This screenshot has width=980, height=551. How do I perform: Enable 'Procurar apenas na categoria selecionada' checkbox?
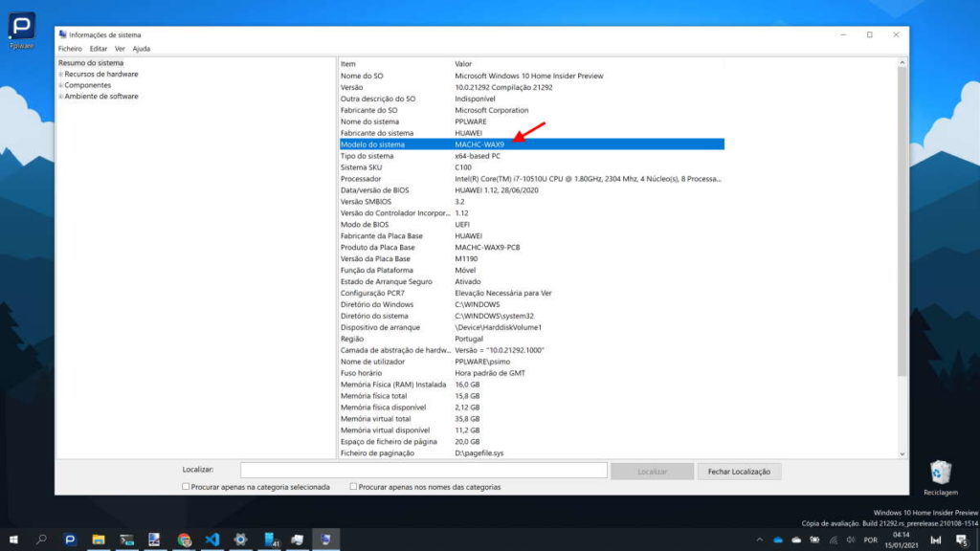tap(186, 486)
